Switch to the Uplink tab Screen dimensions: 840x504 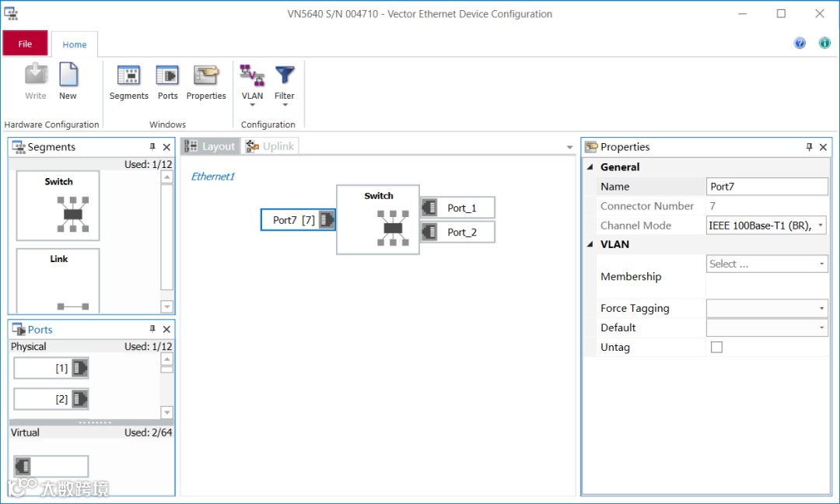click(270, 146)
